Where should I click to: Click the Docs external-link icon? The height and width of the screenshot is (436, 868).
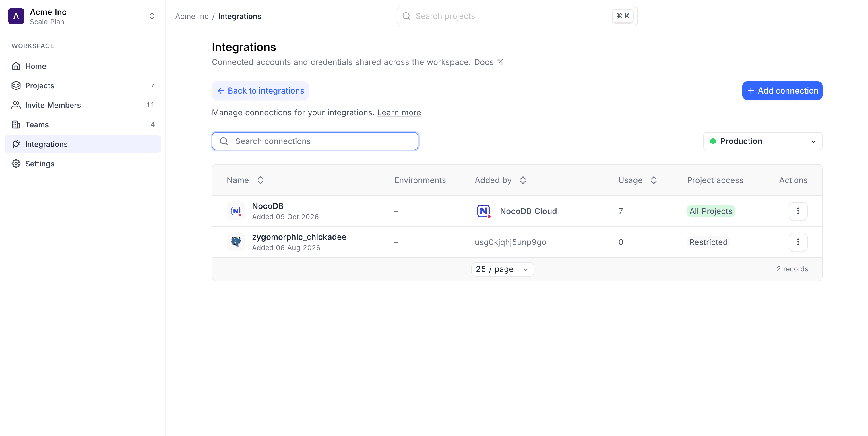click(x=500, y=62)
